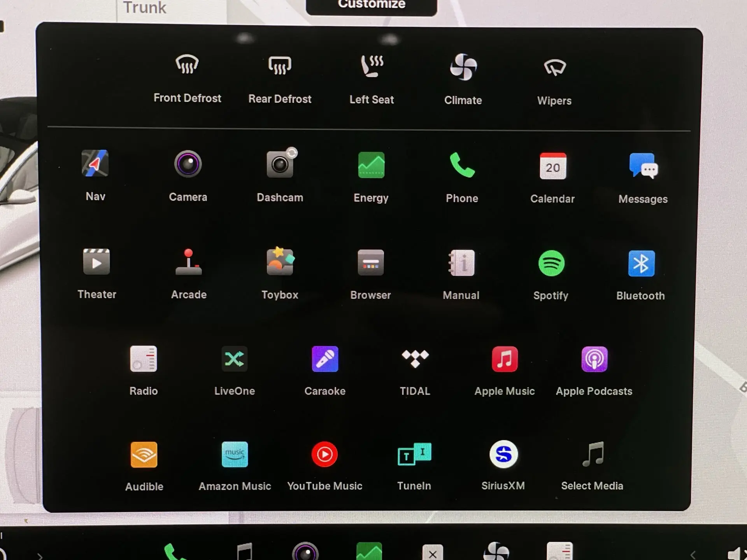Tap the phone icon in bottom dock
The width and height of the screenshot is (747, 560).
[174, 551]
